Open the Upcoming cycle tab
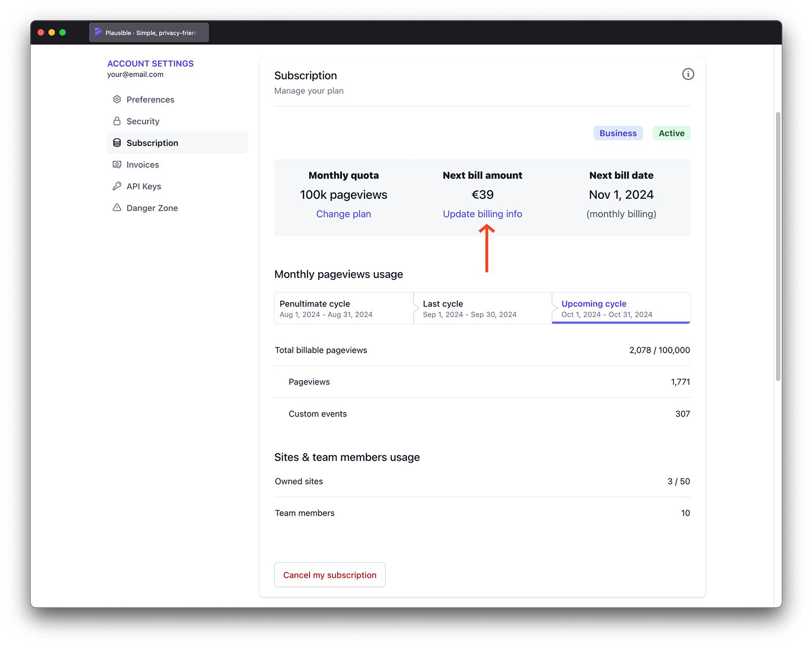812x648 pixels. (620, 308)
